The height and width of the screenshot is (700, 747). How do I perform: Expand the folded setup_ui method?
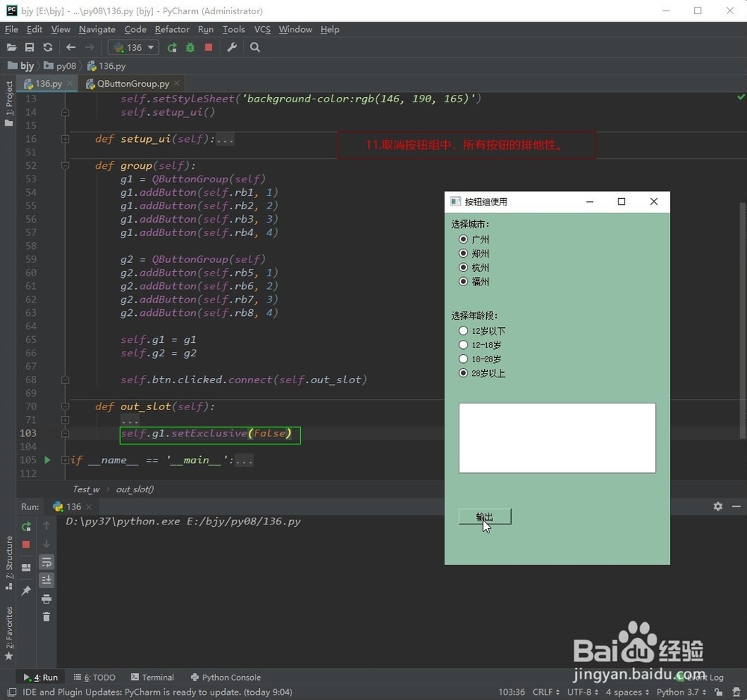click(65, 139)
